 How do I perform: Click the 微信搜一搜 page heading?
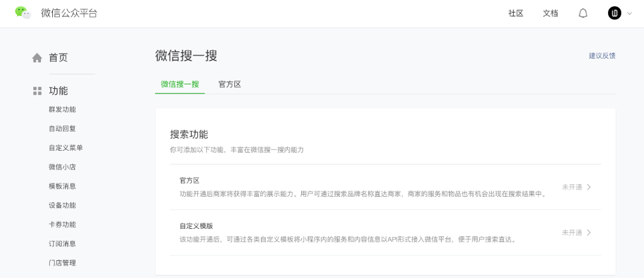point(186,55)
